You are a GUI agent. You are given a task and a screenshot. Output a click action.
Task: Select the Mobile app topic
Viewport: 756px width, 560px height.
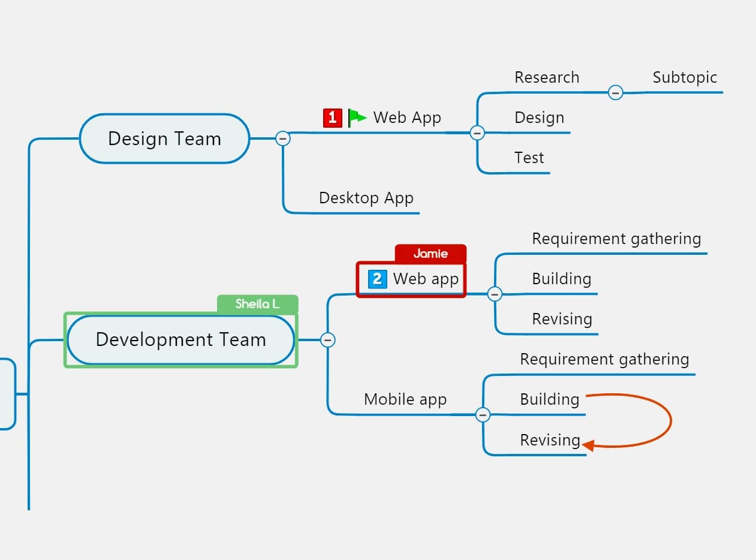pyautogui.click(x=405, y=399)
